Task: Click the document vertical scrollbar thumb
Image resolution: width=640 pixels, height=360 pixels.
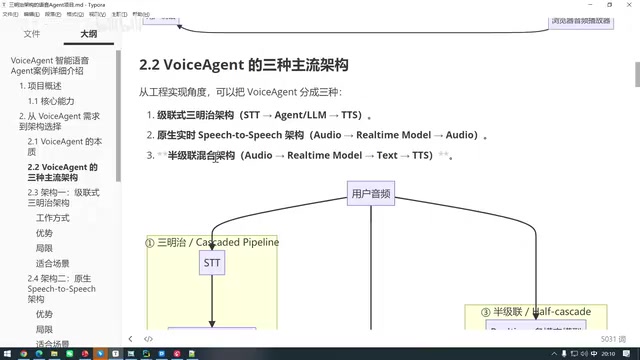Action: coord(637,74)
